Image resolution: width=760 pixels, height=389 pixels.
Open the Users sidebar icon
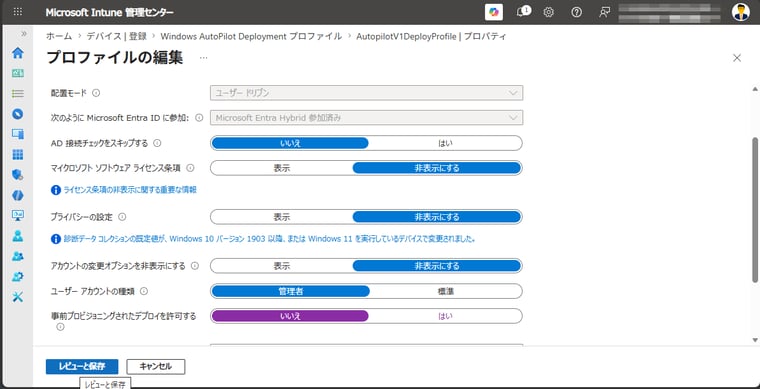pos(18,236)
